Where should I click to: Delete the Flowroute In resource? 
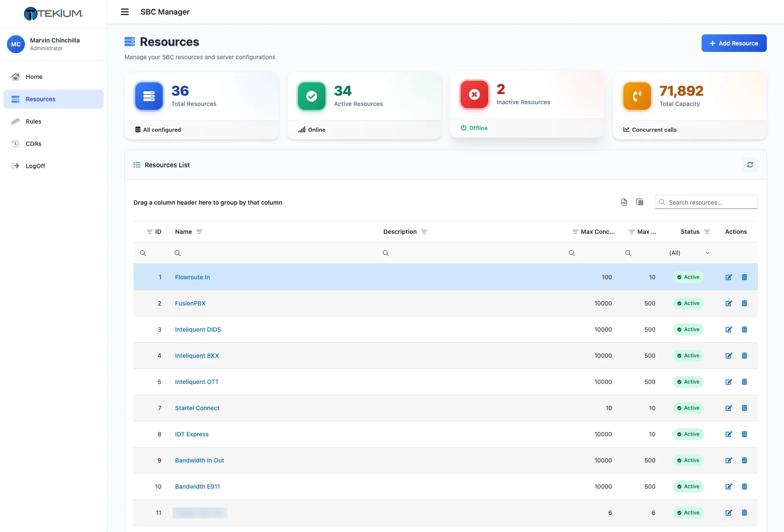click(744, 277)
